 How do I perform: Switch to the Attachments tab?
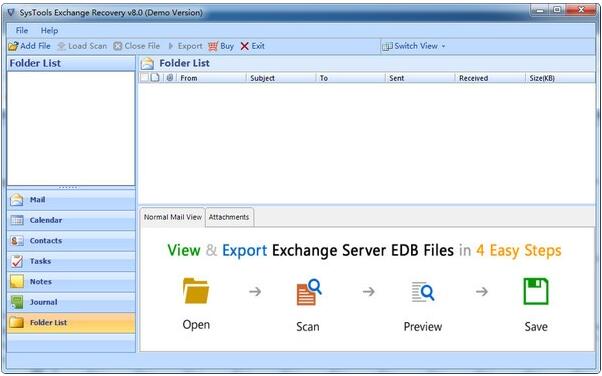(229, 217)
